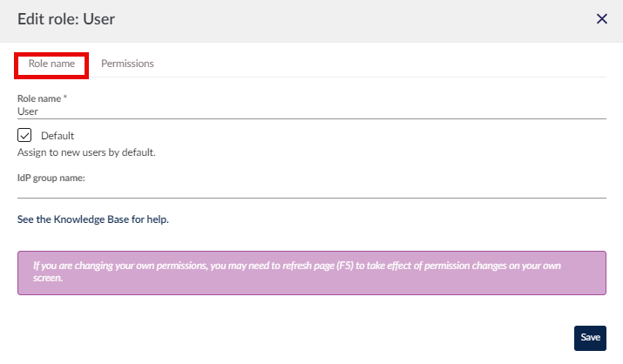
Task: Close the Edit role dialog
Action: tap(601, 19)
